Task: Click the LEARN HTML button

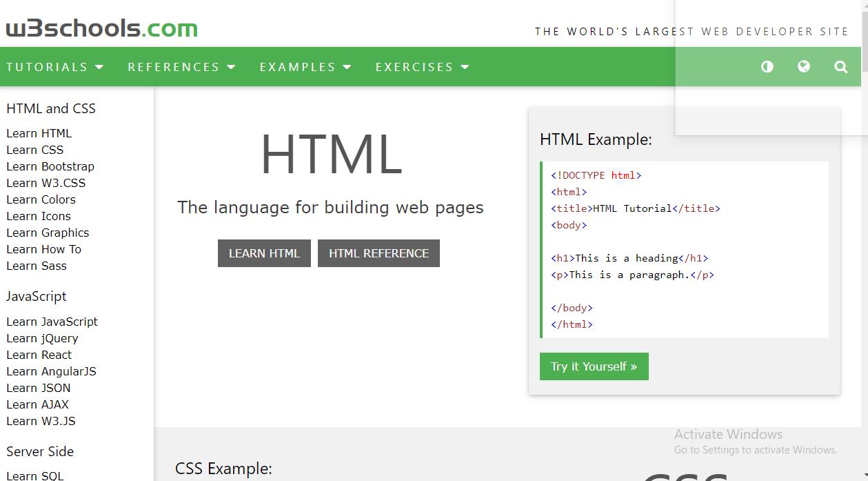Action: click(264, 253)
